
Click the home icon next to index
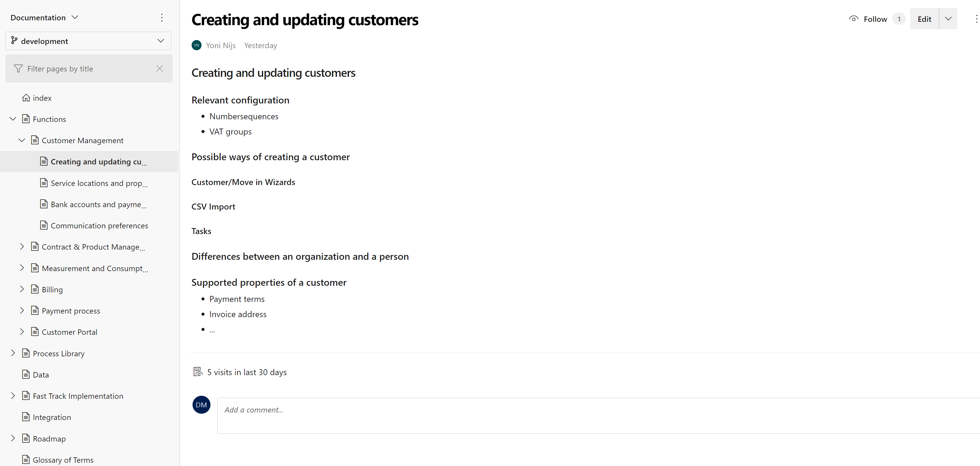[x=26, y=98]
